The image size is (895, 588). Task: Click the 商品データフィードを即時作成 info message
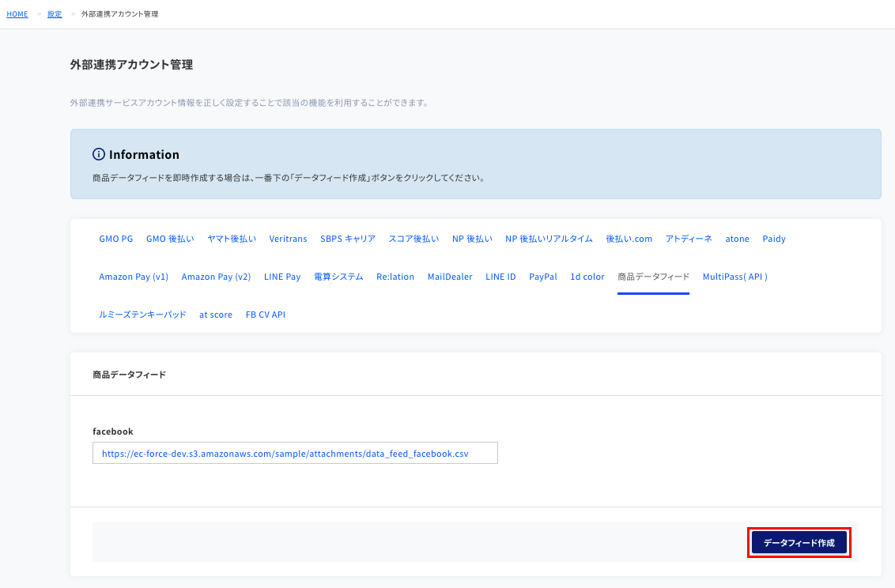[290, 178]
